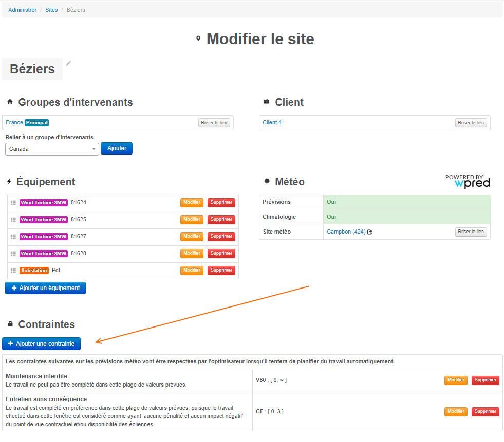The image size is (504, 442).
Task: Click Modifier on the Maintenance interdite constraint
Action: 456,380
